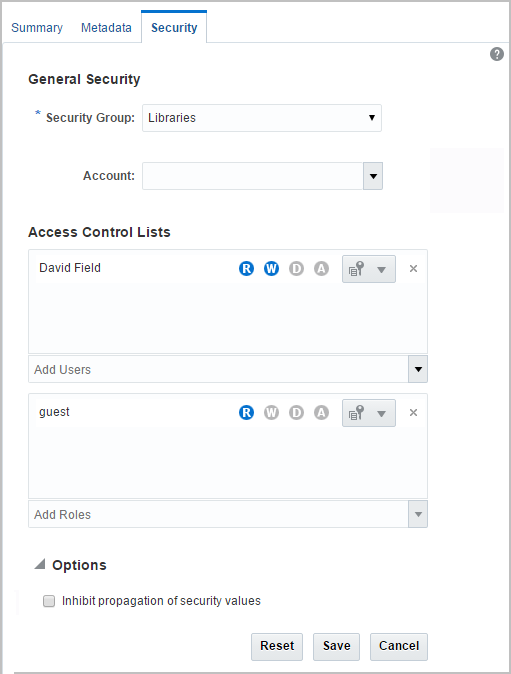Click the Add Roles input field
Screen dimensions: 511x674
point(218,514)
